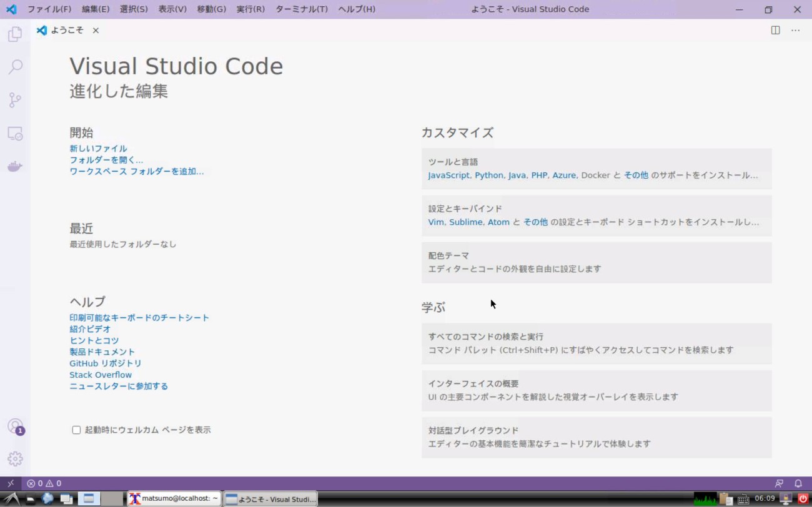Click the CPU usage monitor in tray
This screenshot has width=812, height=507.
pos(705,498)
